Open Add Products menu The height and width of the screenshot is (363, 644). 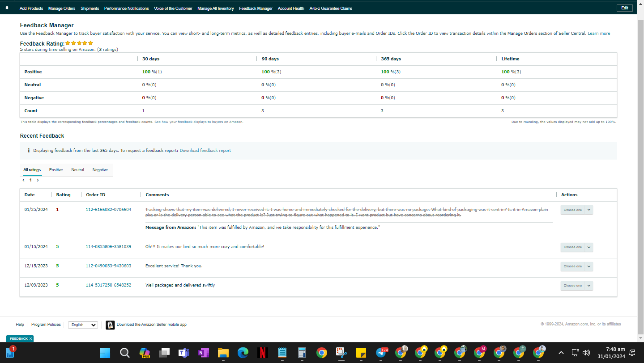click(x=31, y=8)
